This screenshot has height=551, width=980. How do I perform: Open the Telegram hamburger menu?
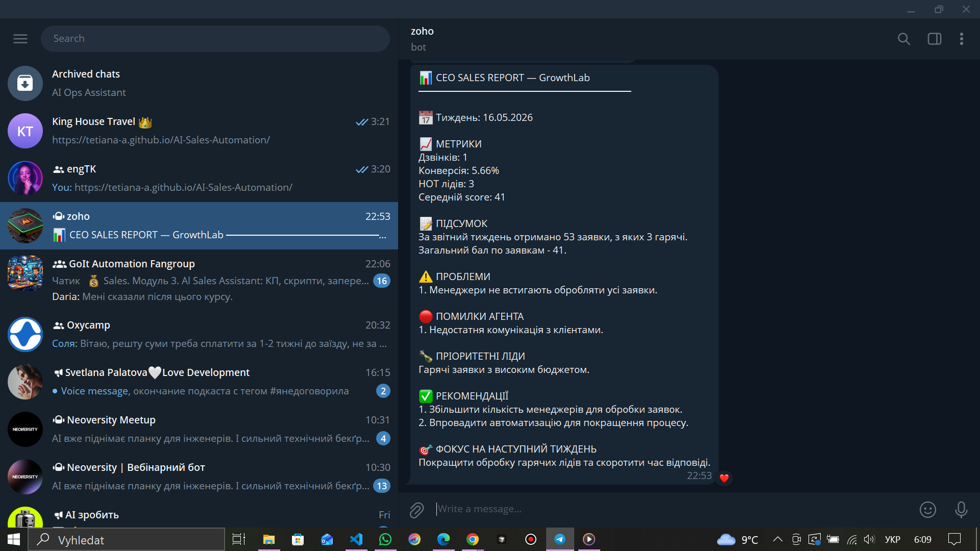[20, 39]
